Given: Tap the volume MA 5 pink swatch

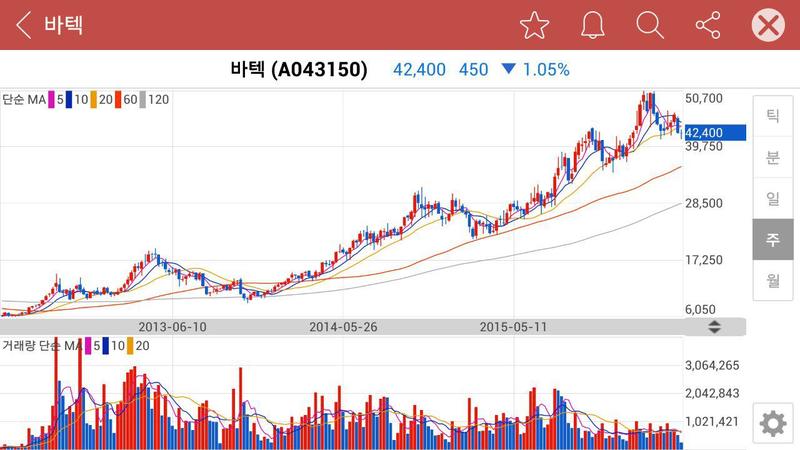Looking at the screenshot, I should coord(88,346).
